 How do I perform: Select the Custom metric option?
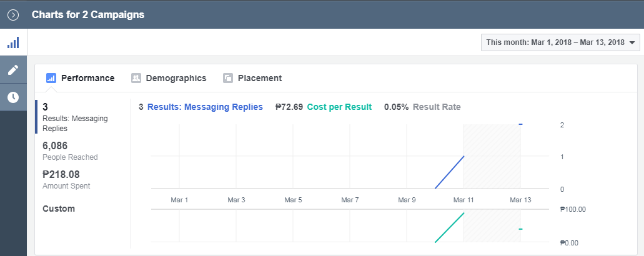coord(59,209)
